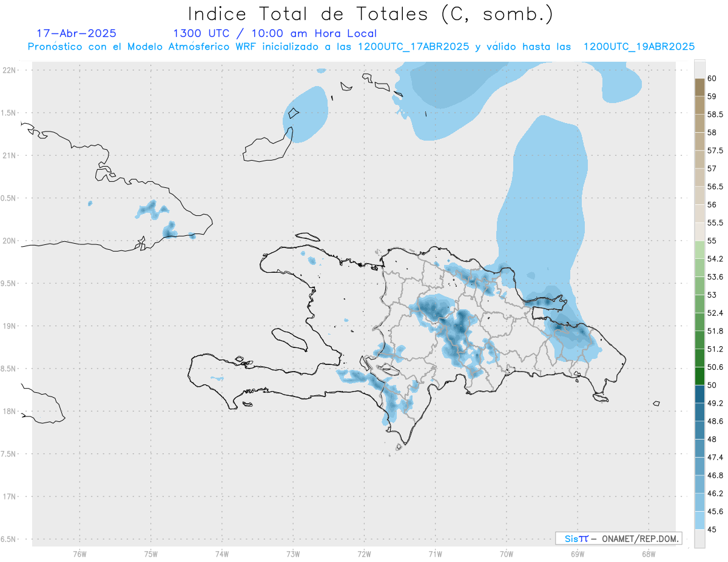Click the "48.6" colorbar value
The width and height of the screenshot is (728, 562).
[x=715, y=421]
